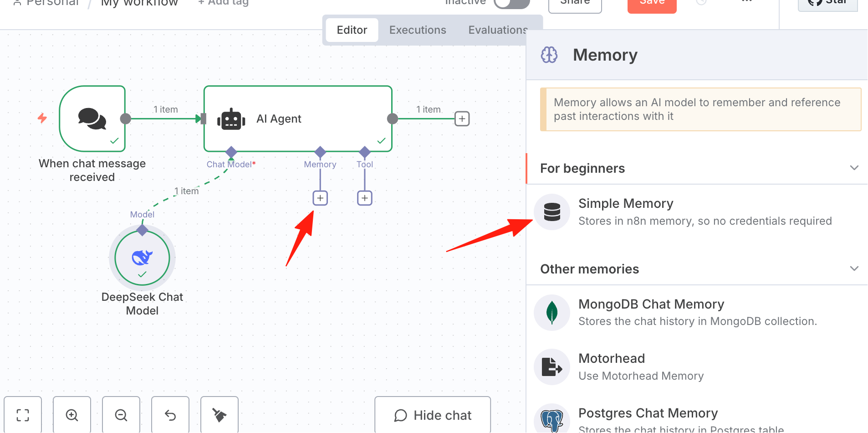Choose Motorhead memory entry
The width and height of the screenshot is (868, 433).
point(697,367)
